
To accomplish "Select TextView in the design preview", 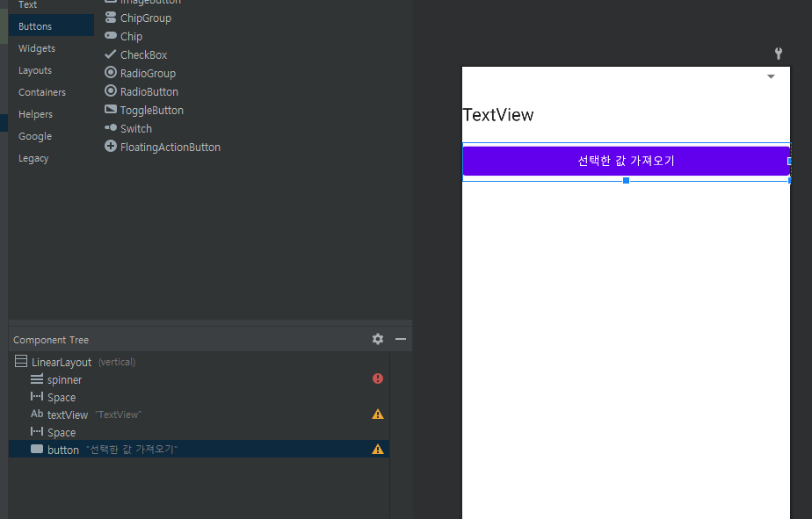I will (x=498, y=115).
